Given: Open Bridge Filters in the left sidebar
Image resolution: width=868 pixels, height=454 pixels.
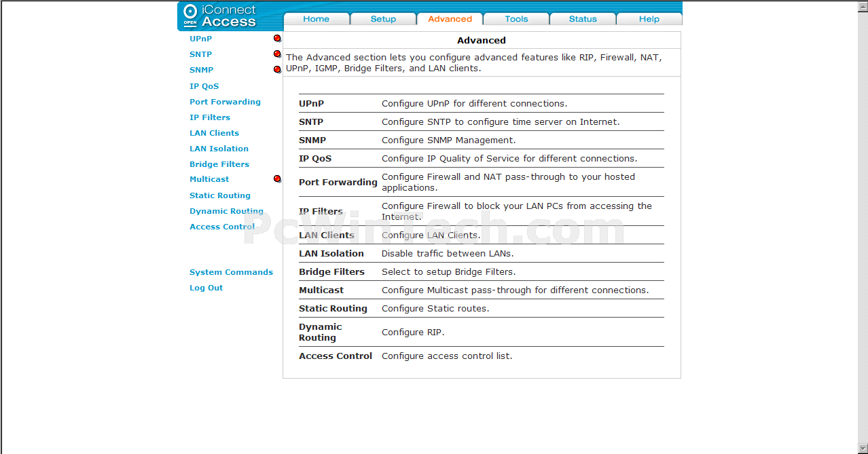Looking at the screenshot, I should pos(219,164).
